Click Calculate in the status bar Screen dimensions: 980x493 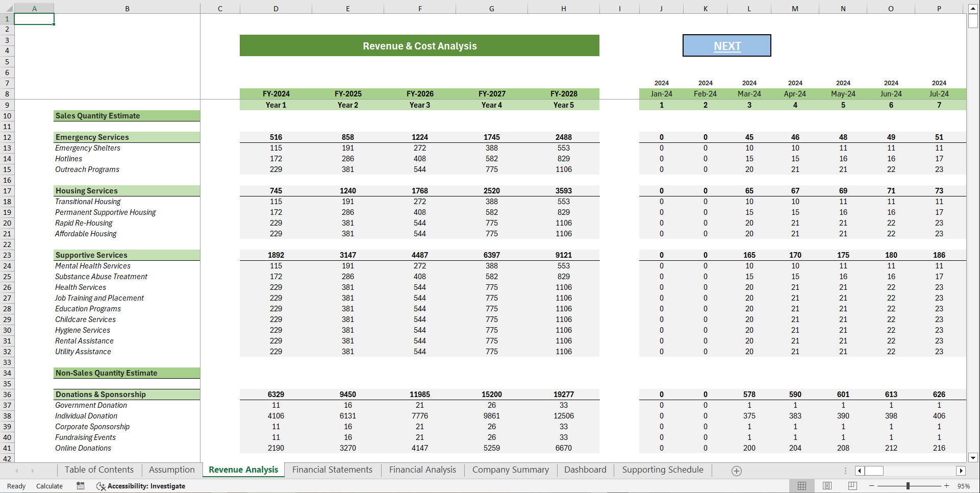point(49,486)
